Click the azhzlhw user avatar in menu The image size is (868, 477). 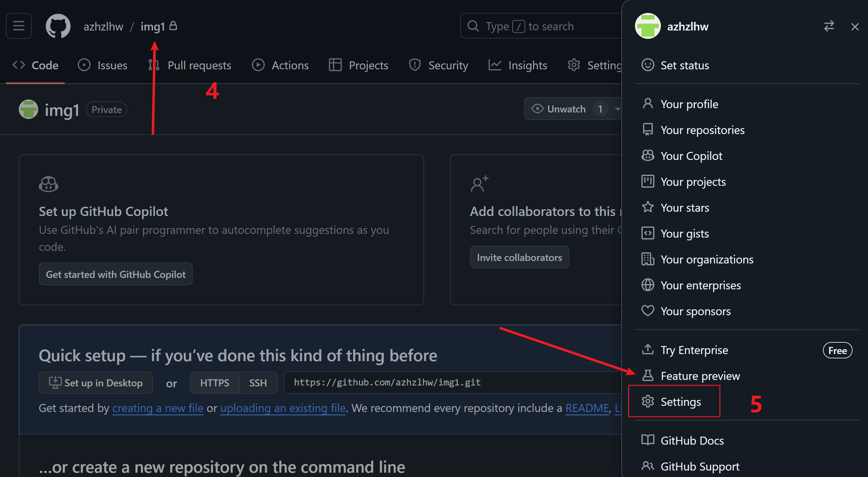[648, 26]
